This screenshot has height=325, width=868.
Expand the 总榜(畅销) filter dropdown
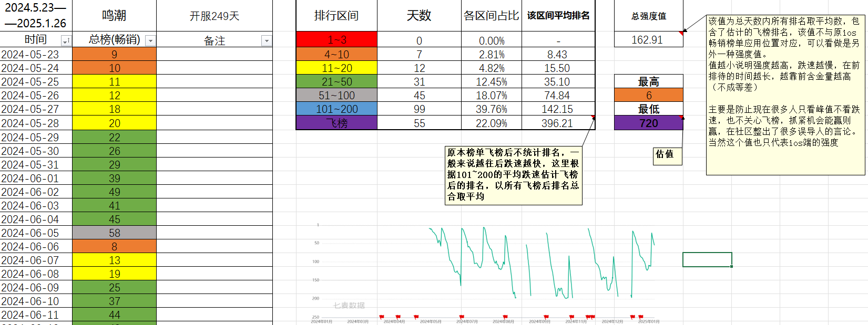click(150, 41)
